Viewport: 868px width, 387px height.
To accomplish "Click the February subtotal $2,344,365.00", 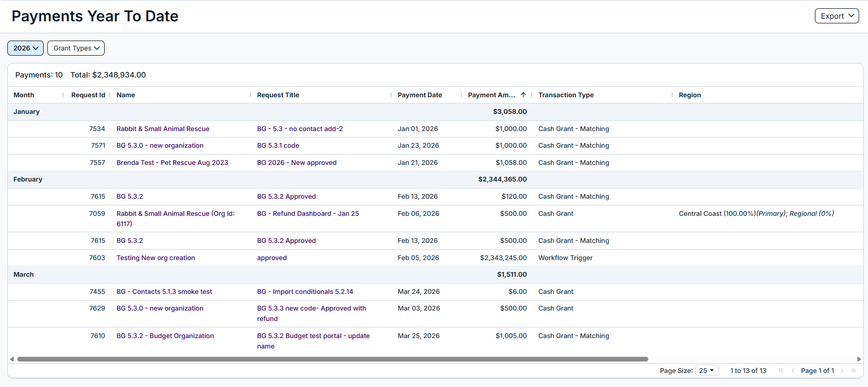I will coord(502,179).
